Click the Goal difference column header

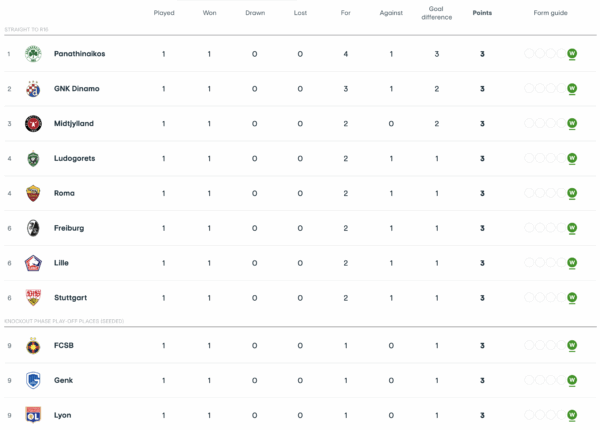[x=437, y=13]
